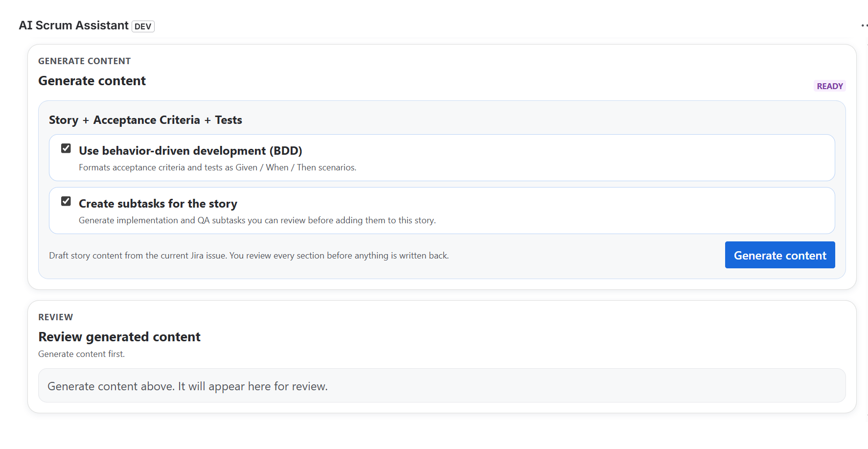This screenshot has width=868, height=449.
Task: Click the AI Scrum Assistant heading
Action: (x=73, y=25)
